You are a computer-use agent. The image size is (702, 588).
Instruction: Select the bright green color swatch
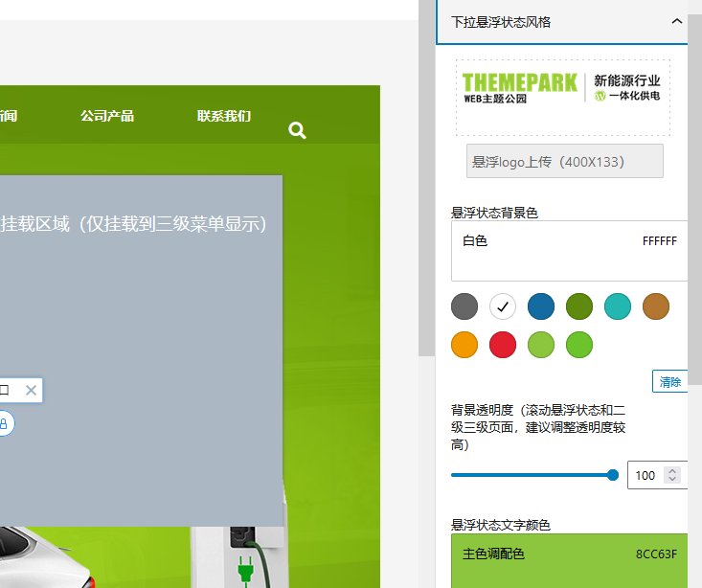coord(579,345)
